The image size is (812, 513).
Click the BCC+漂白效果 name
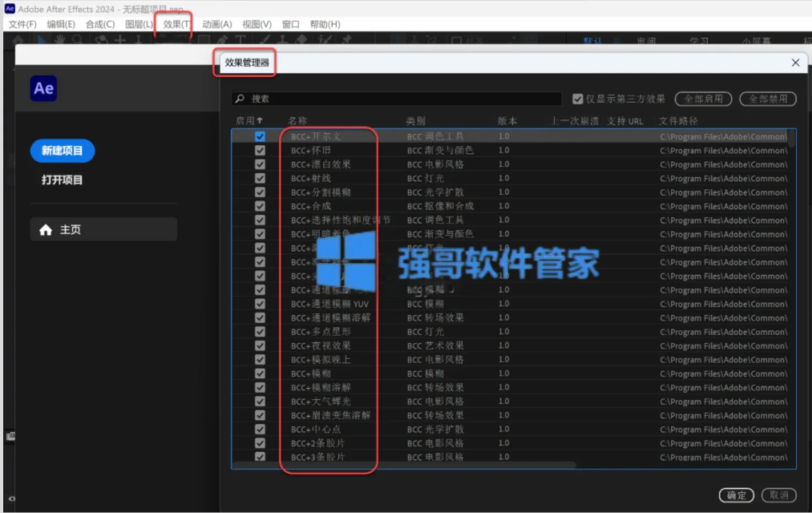point(321,164)
